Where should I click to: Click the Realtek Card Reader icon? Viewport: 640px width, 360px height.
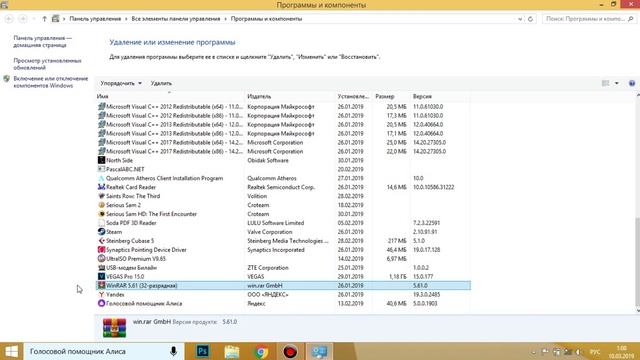[102, 187]
